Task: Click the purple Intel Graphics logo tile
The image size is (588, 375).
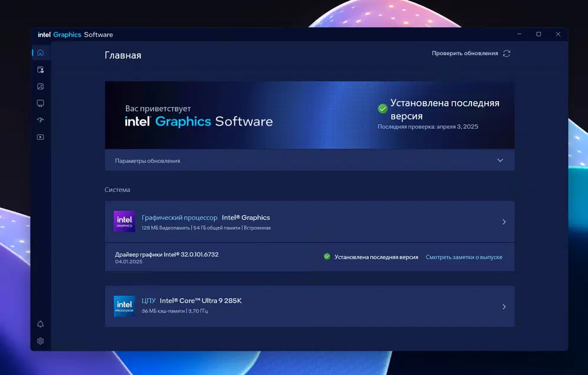Action: point(125,221)
